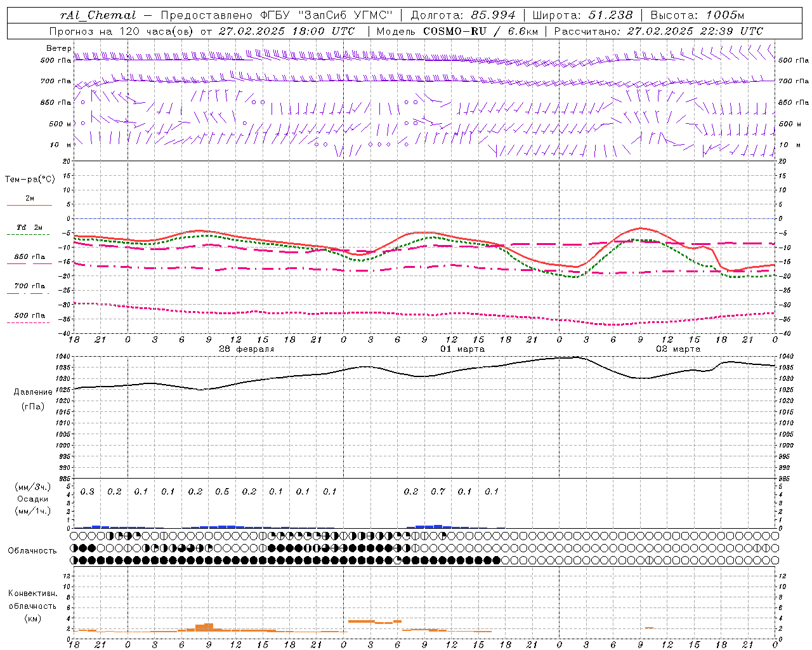Click the 'Тем-ра(°C)' temperature panel label
The height and width of the screenshot is (650, 812).
(30, 180)
